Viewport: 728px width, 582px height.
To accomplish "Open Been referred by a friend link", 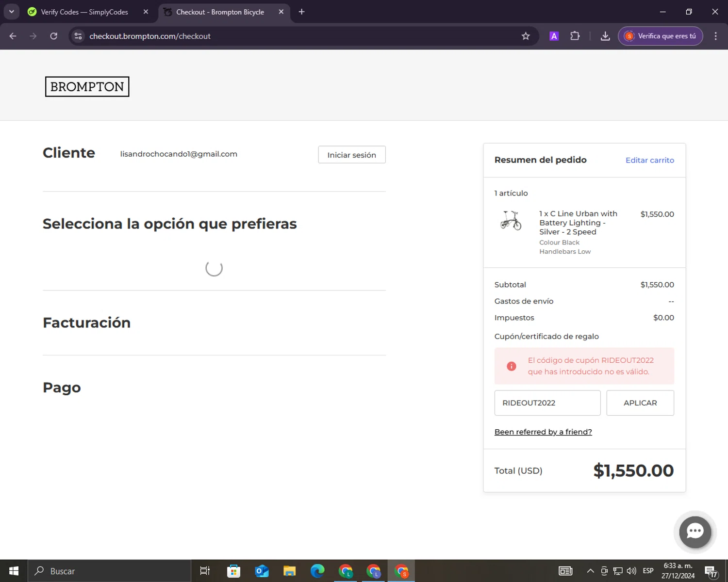I will tap(543, 432).
